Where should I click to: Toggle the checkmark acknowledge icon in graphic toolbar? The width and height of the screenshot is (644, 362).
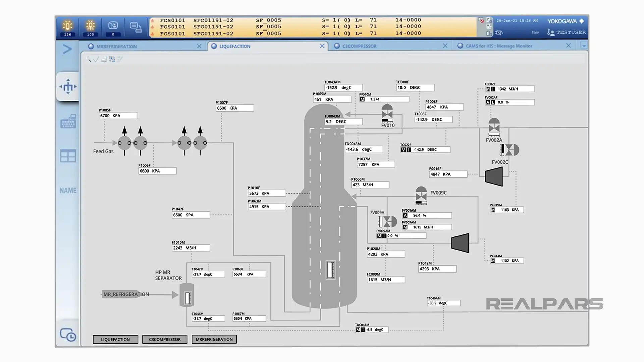coord(97,59)
